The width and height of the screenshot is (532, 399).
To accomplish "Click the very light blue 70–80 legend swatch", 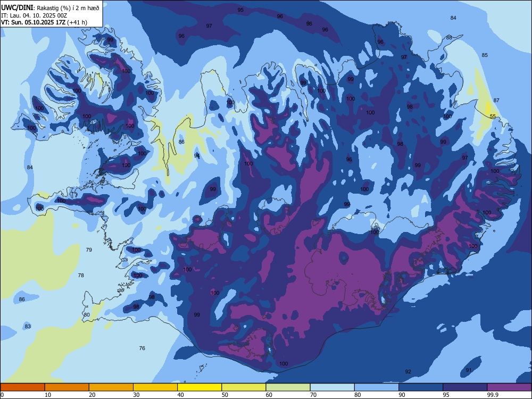I will pos(332,387).
